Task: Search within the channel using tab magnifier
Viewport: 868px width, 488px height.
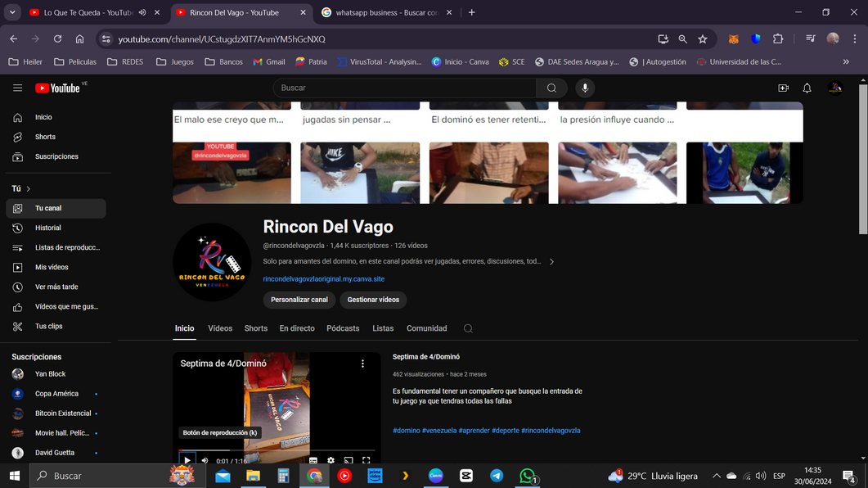Action: (468, 328)
